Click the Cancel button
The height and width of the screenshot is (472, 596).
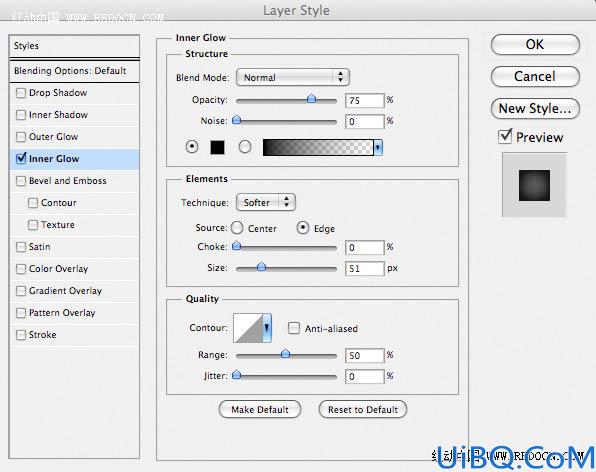pos(535,76)
